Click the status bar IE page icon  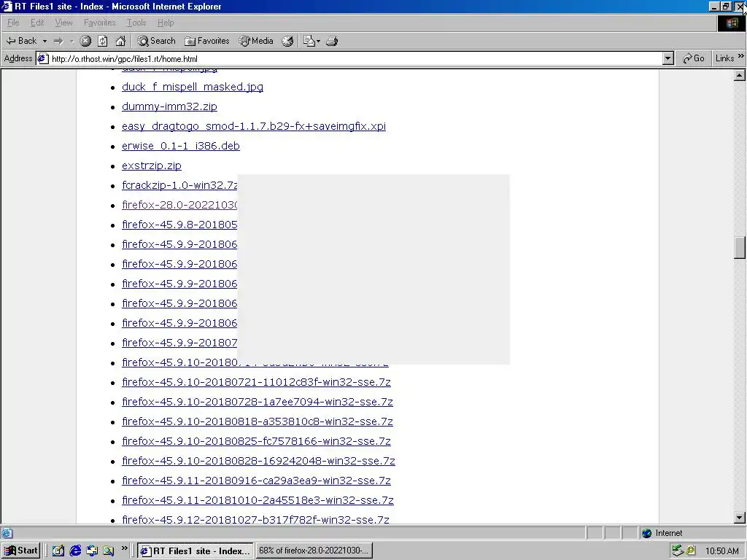(x=7, y=533)
